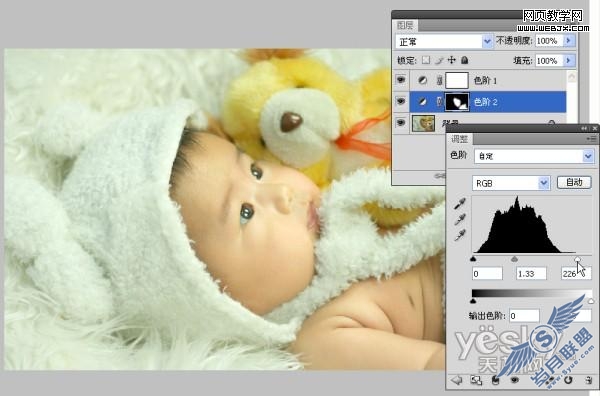Click the lock image pixels brush icon

click(439, 60)
